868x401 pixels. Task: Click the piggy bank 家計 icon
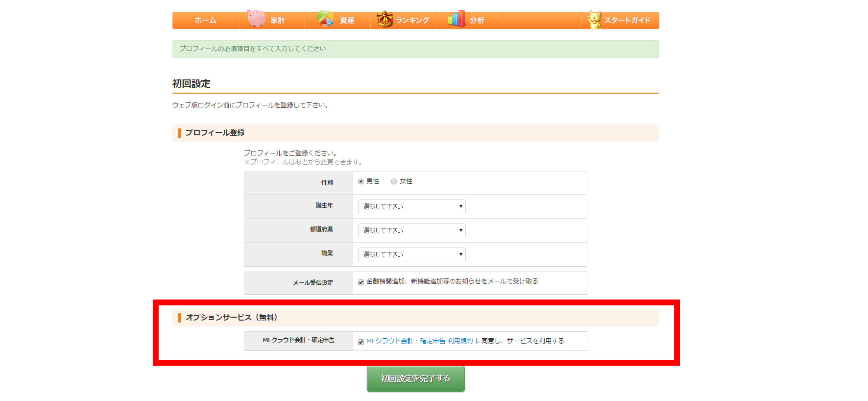[x=256, y=19]
